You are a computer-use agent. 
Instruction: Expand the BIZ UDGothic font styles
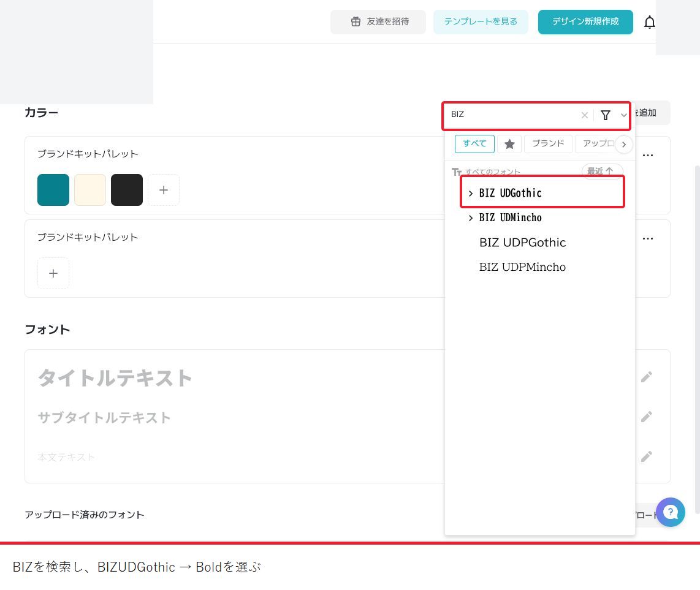(x=471, y=193)
